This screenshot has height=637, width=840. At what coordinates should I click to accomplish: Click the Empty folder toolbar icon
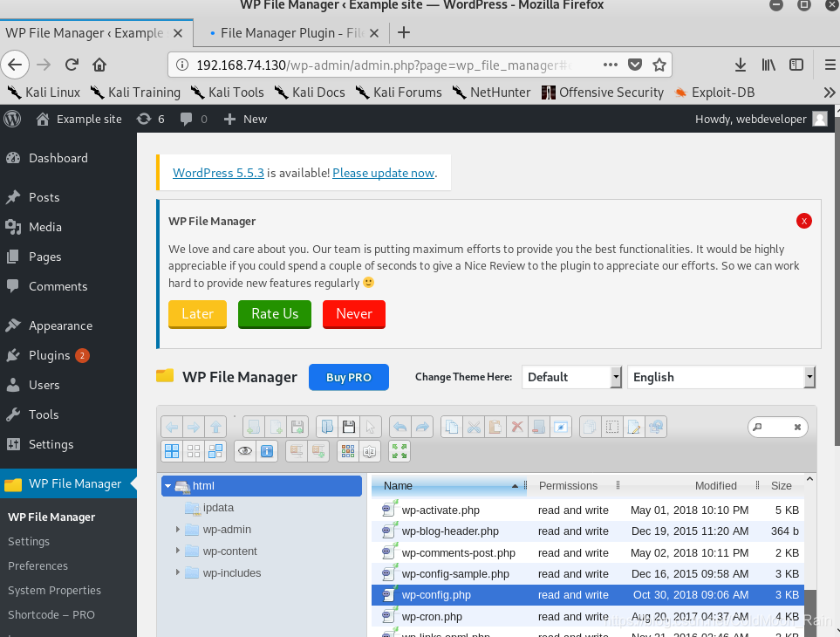pyautogui.click(x=539, y=427)
